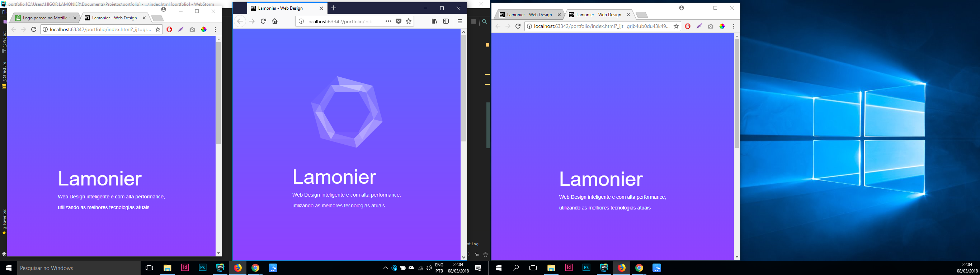Click search magnifier on right taskbar
This screenshot has width=980, height=275.
[516, 268]
